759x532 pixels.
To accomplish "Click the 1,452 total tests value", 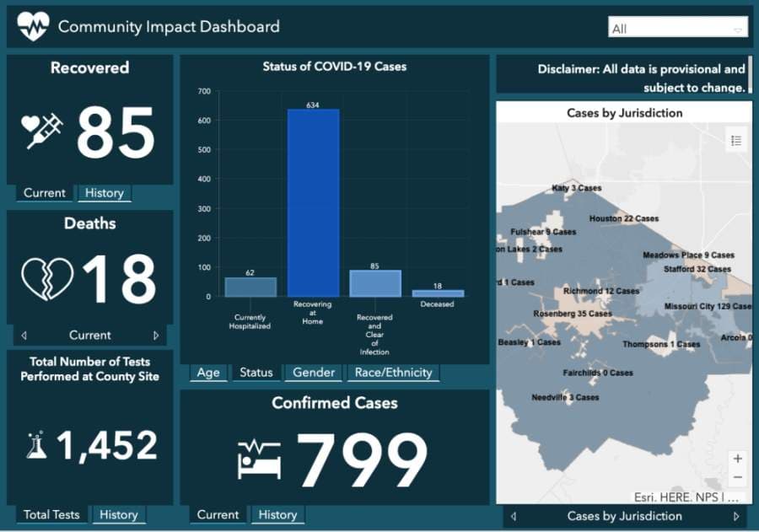I will tap(107, 445).
